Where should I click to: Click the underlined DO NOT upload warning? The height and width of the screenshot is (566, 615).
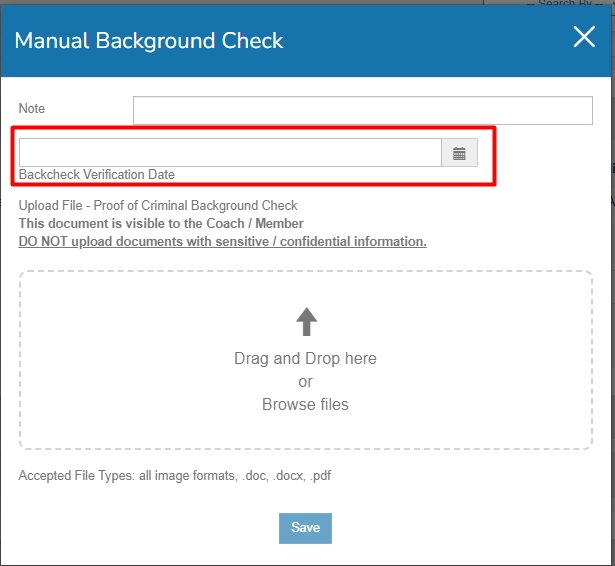222,242
